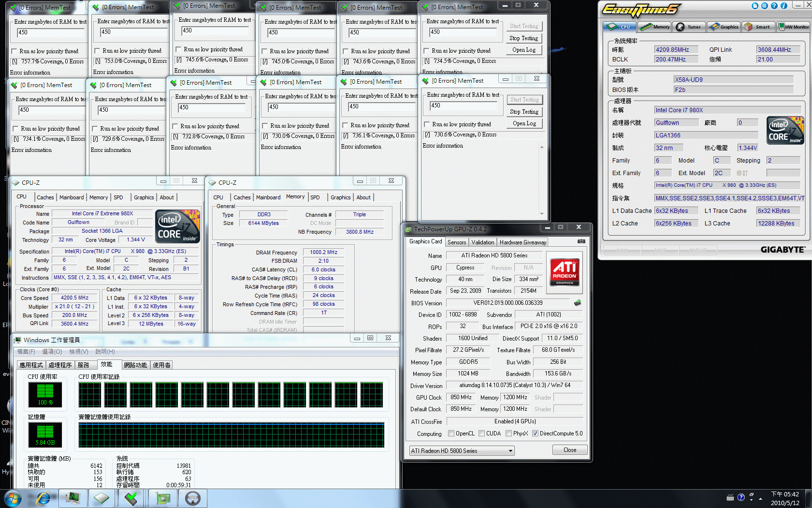The image size is (812, 508).
Task: Click the EasyTune6 document icon in header
Action: pyautogui.click(x=755, y=6)
